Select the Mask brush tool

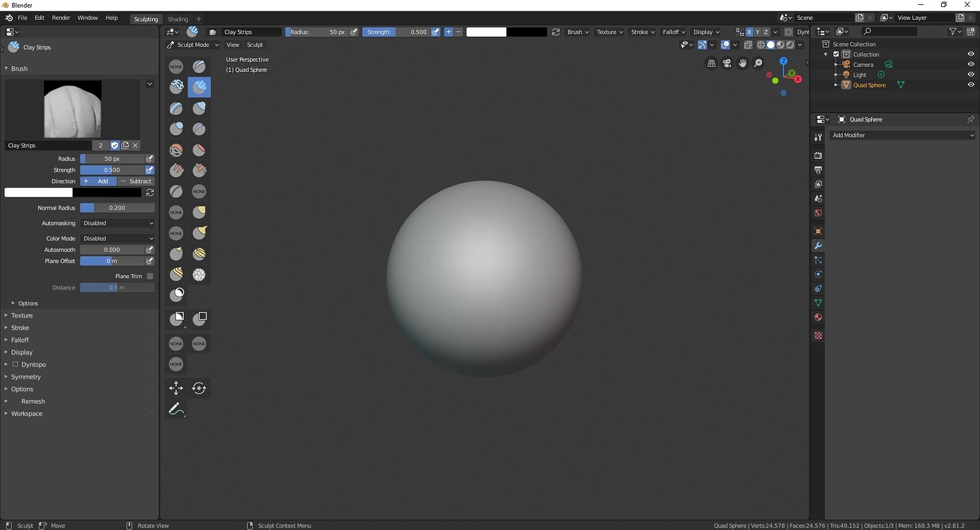pyautogui.click(x=176, y=294)
